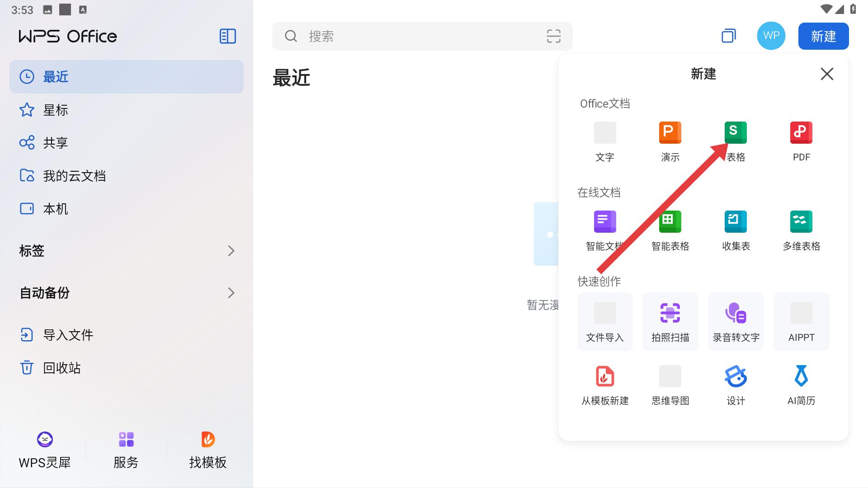Close the 新建 panel
Screen dimensions: 868x488
(x=827, y=74)
